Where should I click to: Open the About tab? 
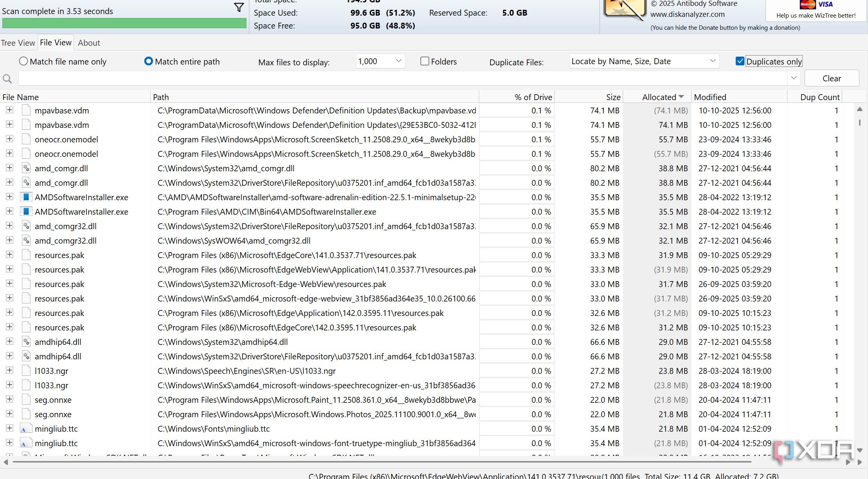(89, 43)
